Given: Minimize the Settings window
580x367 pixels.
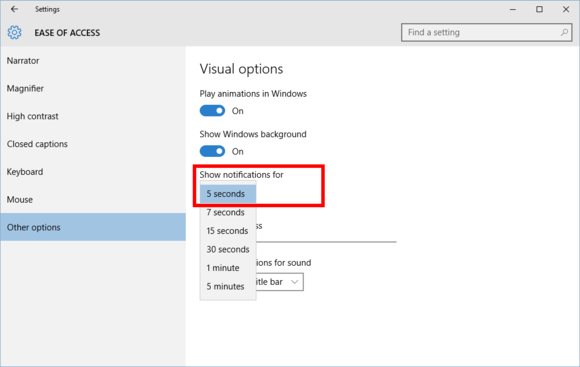Looking at the screenshot, I should pos(513,9).
